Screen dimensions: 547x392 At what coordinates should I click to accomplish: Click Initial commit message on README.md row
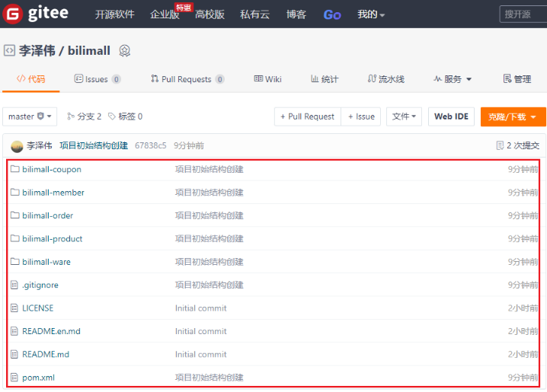pos(200,355)
